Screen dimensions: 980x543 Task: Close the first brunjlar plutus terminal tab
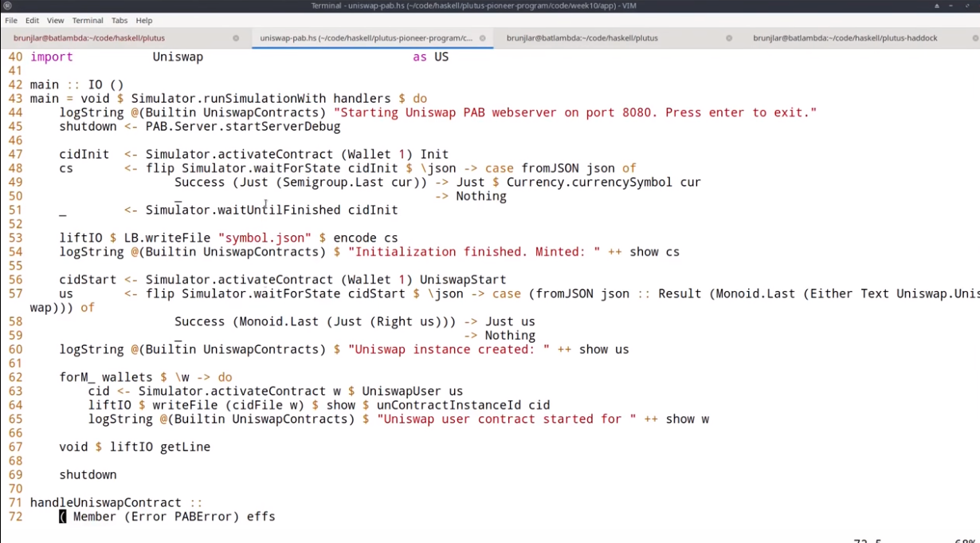coord(236,38)
